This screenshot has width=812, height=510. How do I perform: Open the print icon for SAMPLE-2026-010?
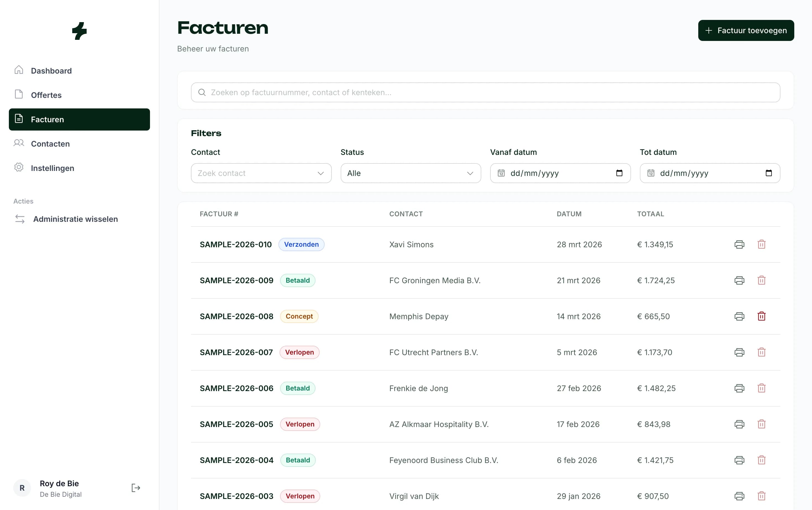739,244
